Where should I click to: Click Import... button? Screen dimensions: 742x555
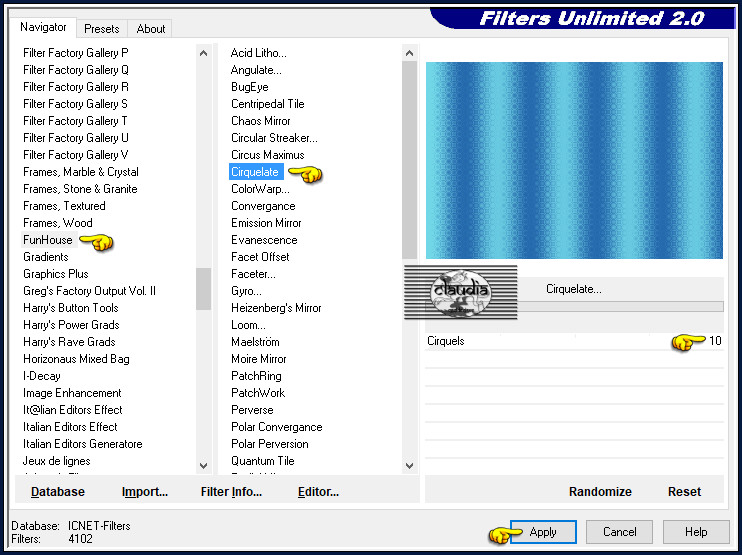pos(145,492)
